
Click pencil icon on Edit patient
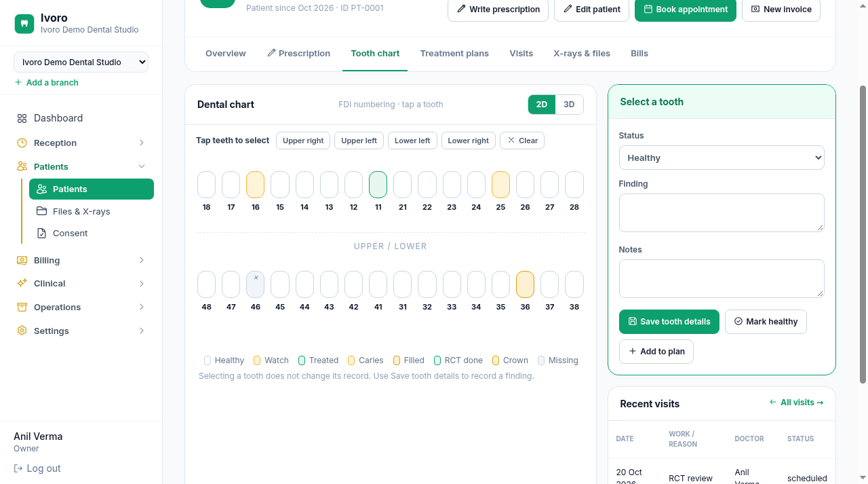[568, 9]
